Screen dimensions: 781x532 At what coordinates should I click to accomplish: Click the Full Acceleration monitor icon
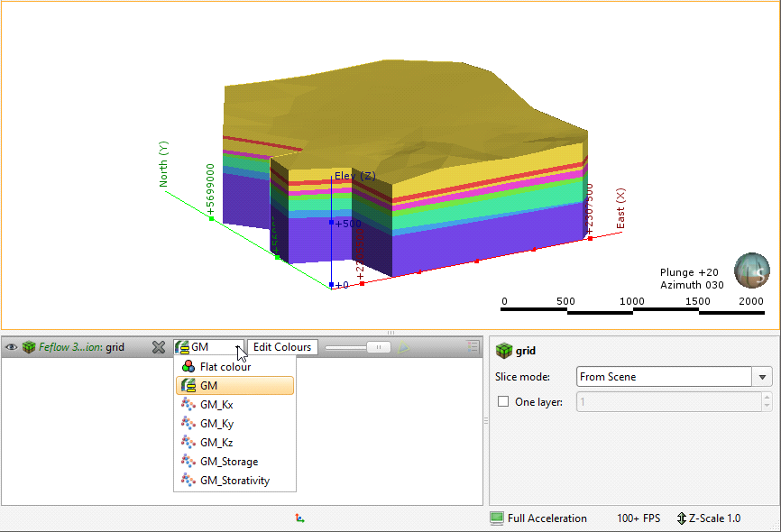tap(496, 518)
